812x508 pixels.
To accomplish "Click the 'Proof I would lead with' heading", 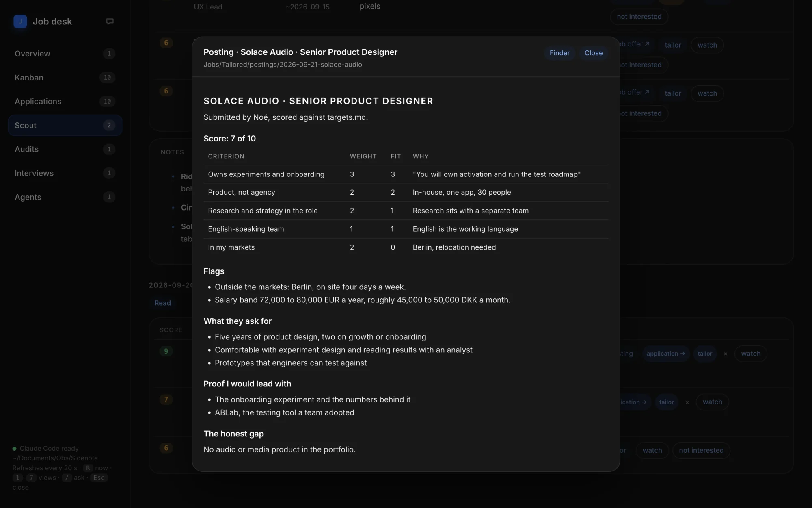I will tap(247, 384).
